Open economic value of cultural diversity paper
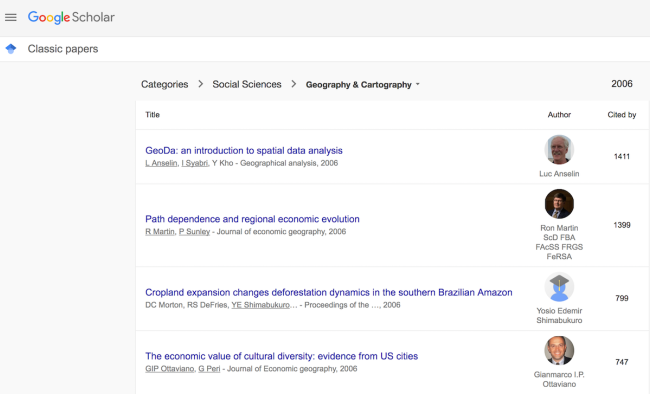The height and width of the screenshot is (394, 650). coord(281,356)
